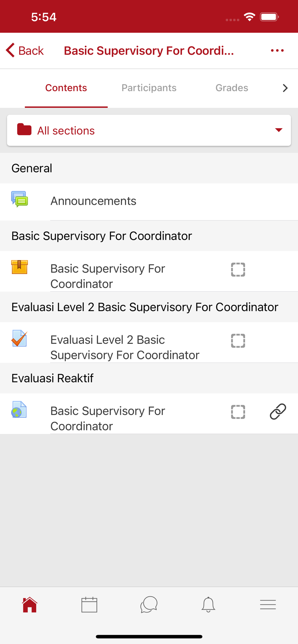Toggle completion for Evaluasi Level 2 quiz
The image size is (298, 644).
click(238, 341)
